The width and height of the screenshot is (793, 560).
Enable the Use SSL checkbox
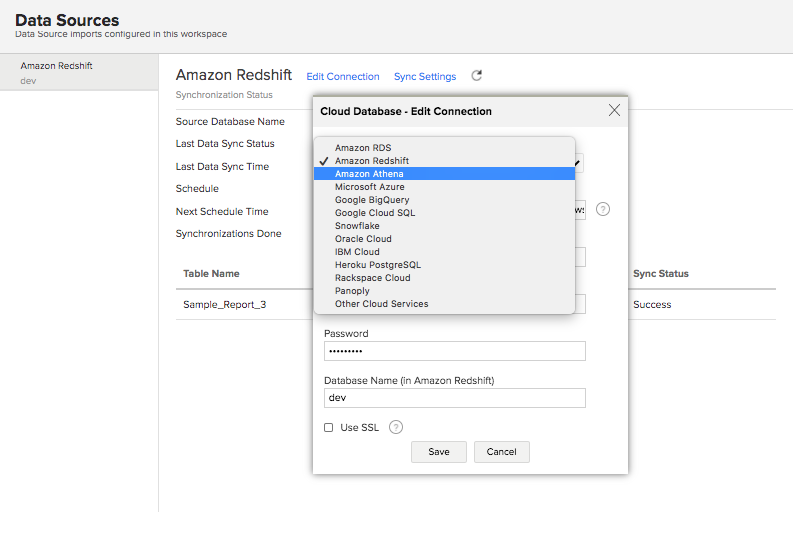(x=329, y=427)
